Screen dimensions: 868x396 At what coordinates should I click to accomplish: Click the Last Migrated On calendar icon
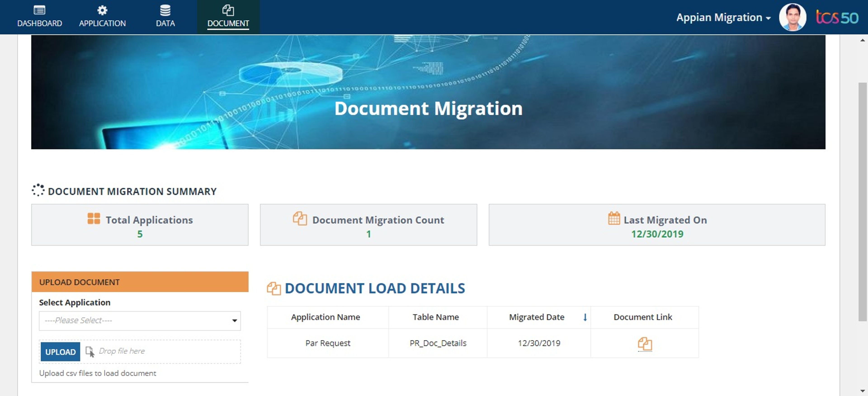tap(614, 218)
